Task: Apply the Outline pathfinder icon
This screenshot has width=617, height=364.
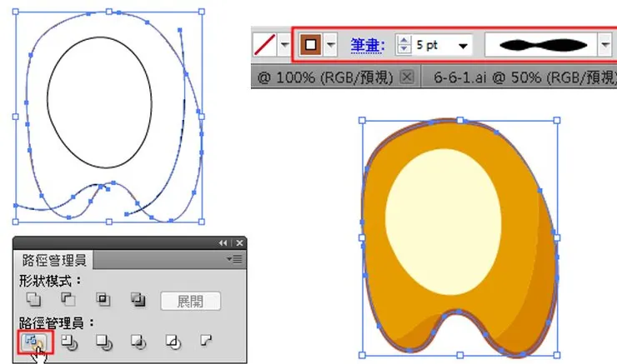Action: (x=173, y=342)
